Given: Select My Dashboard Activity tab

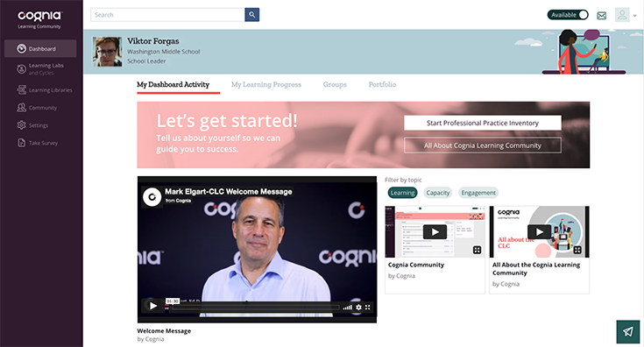Looking at the screenshot, I should [173, 85].
